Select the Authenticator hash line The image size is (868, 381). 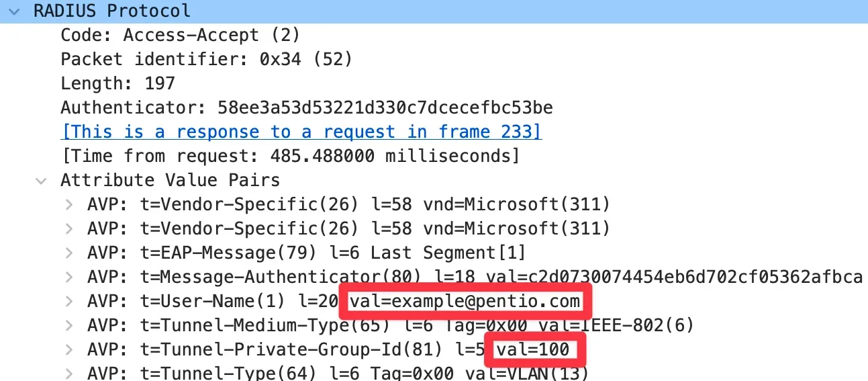click(x=306, y=108)
